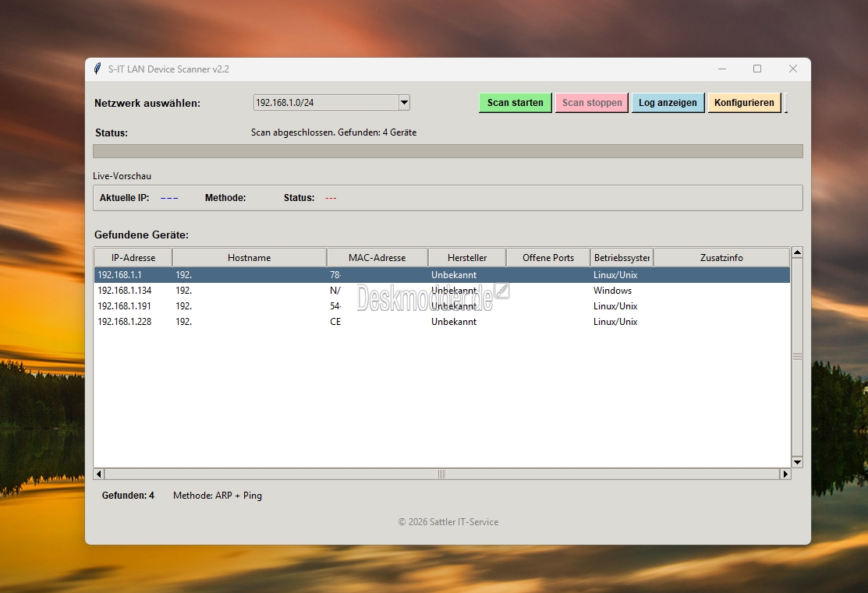Click the 192.168.1.0/24 network combo box field
868x593 pixels.
pos(325,102)
